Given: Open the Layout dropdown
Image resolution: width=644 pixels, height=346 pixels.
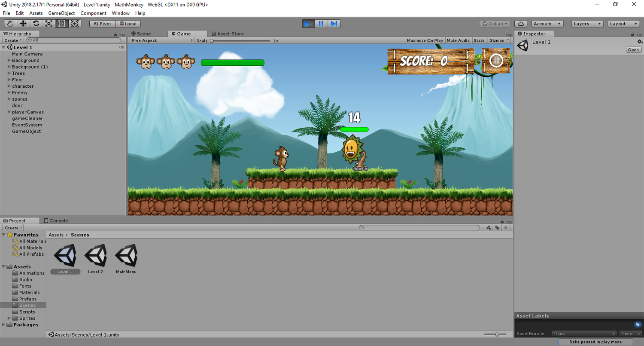Looking at the screenshot, I should click(623, 24).
